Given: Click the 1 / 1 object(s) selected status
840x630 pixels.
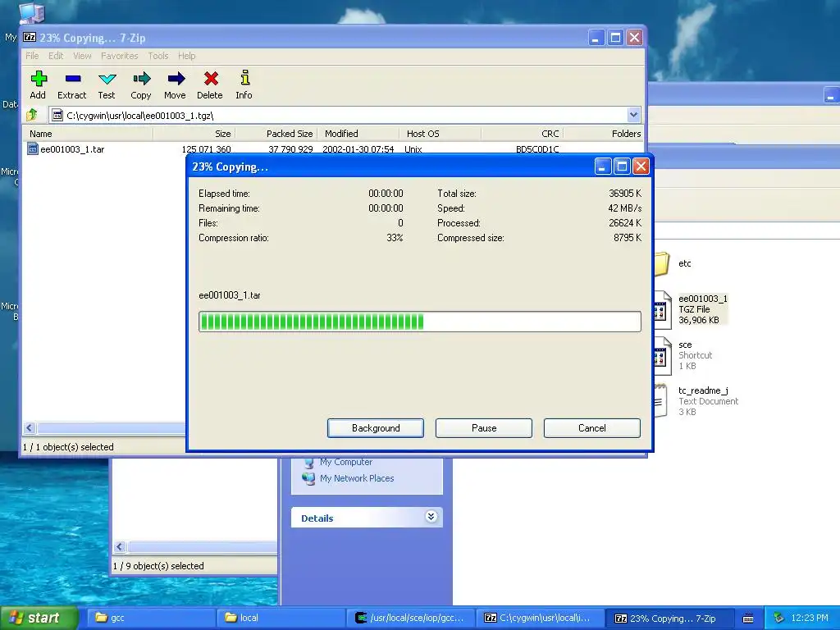Looking at the screenshot, I should pyautogui.click(x=68, y=447).
